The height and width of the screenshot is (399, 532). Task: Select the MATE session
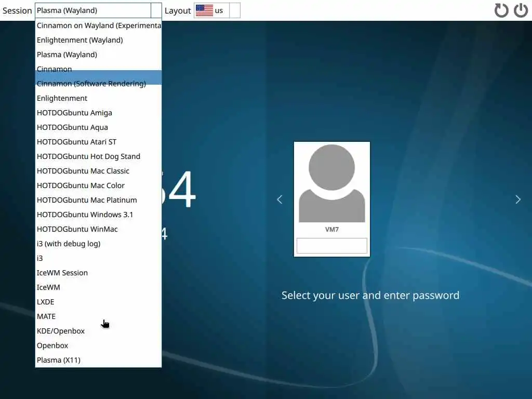[x=98, y=317]
